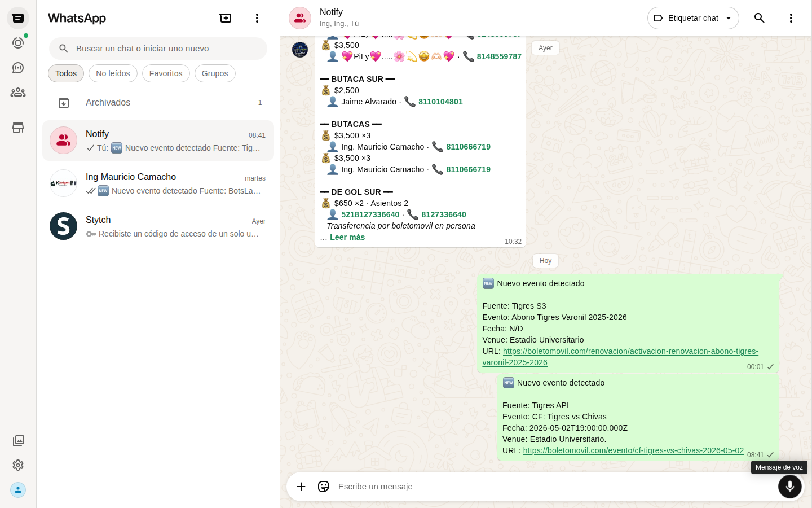The height and width of the screenshot is (508, 812).
Task: Open the conversation options menu
Action: pyautogui.click(x=791, y=18)
